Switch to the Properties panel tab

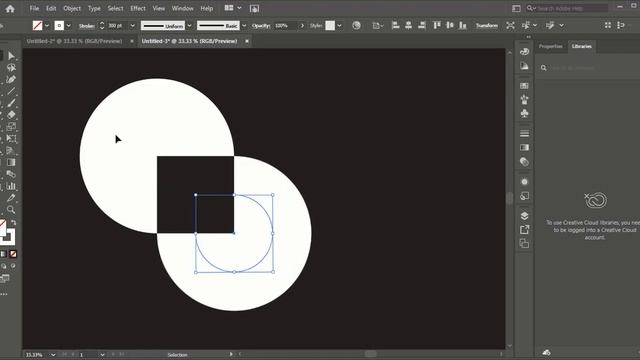pos(550,46)
